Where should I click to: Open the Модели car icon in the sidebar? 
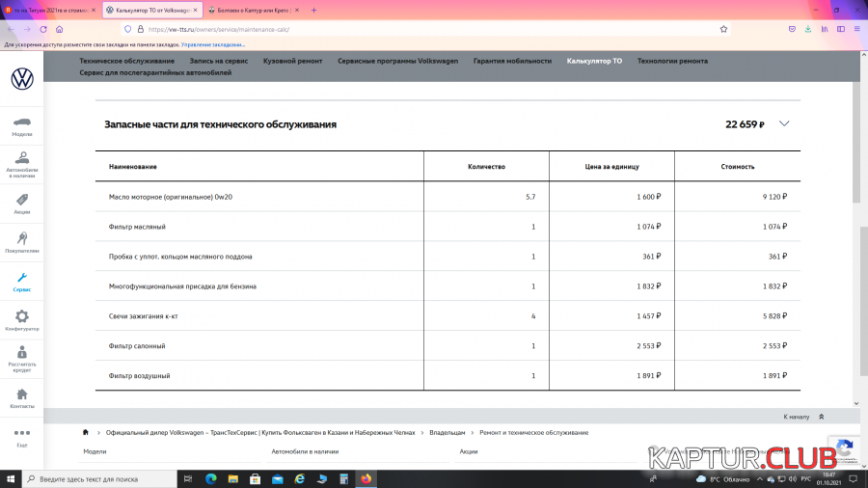(x=21, y=122)
